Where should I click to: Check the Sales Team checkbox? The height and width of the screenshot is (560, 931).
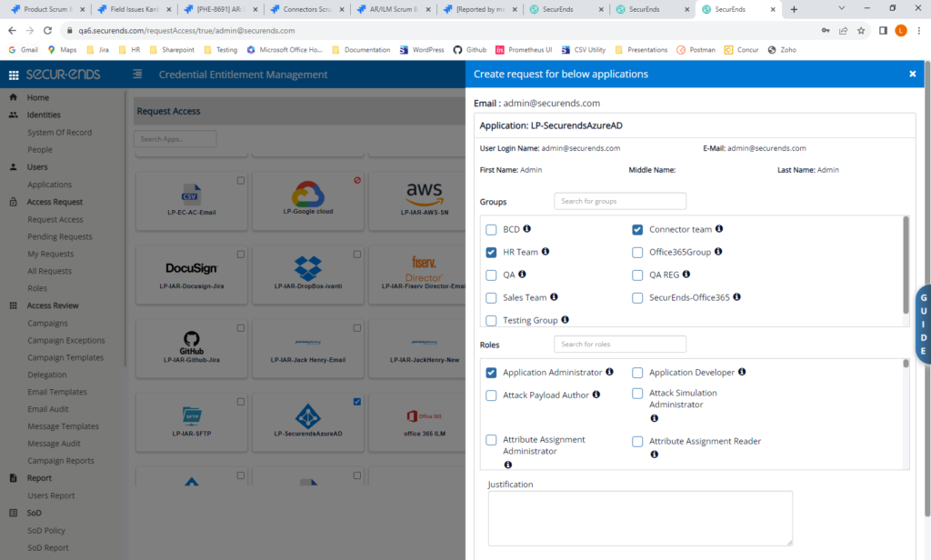(491, 298)
